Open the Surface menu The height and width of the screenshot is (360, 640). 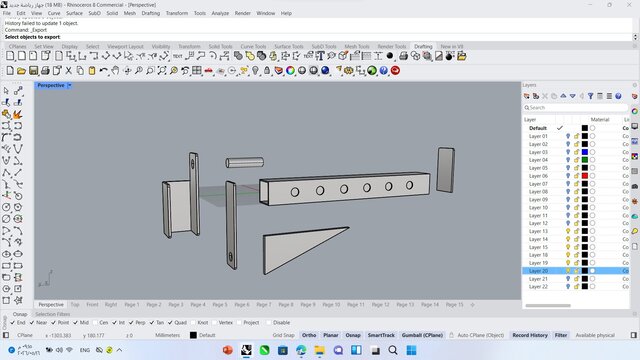pos(74,13)
